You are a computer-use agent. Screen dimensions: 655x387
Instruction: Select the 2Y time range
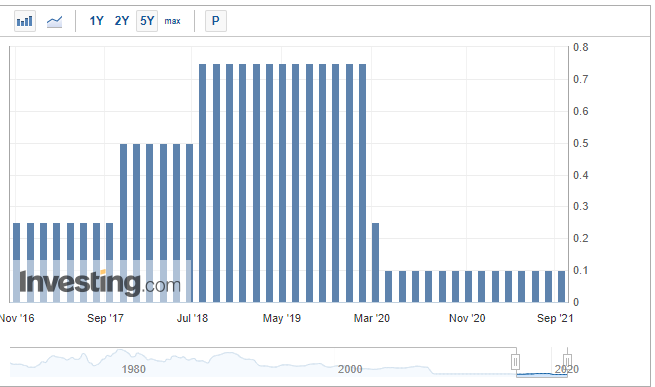coord(122,21)
